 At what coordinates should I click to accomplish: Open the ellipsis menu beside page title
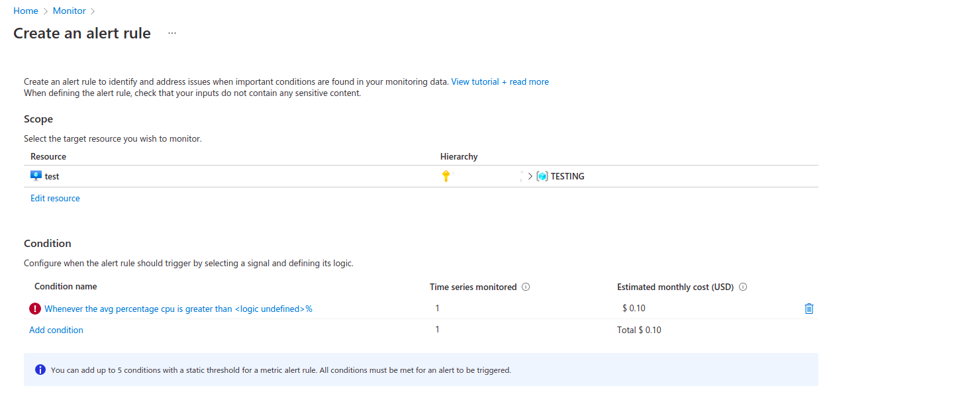[172, 33]
